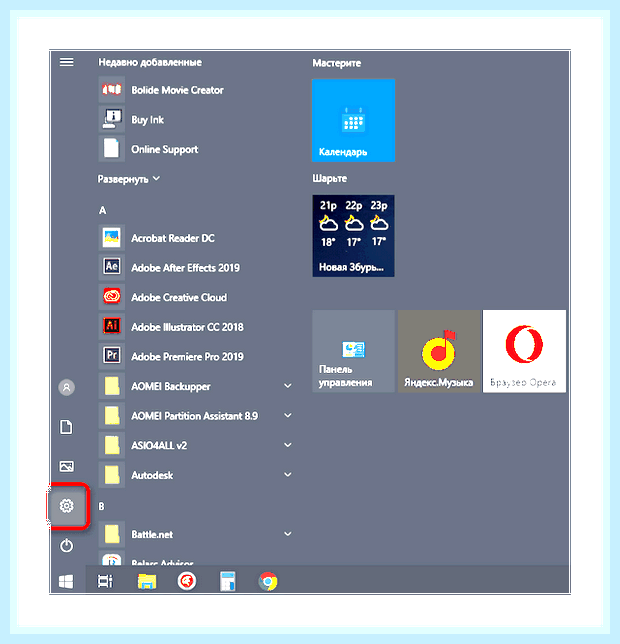620x644 pixels.
Task: Click the Adobe Illustrator Ai icon
Action: point(112,327)
